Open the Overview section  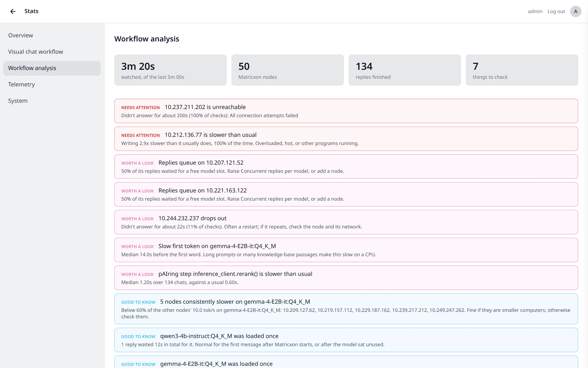[52, 35]
